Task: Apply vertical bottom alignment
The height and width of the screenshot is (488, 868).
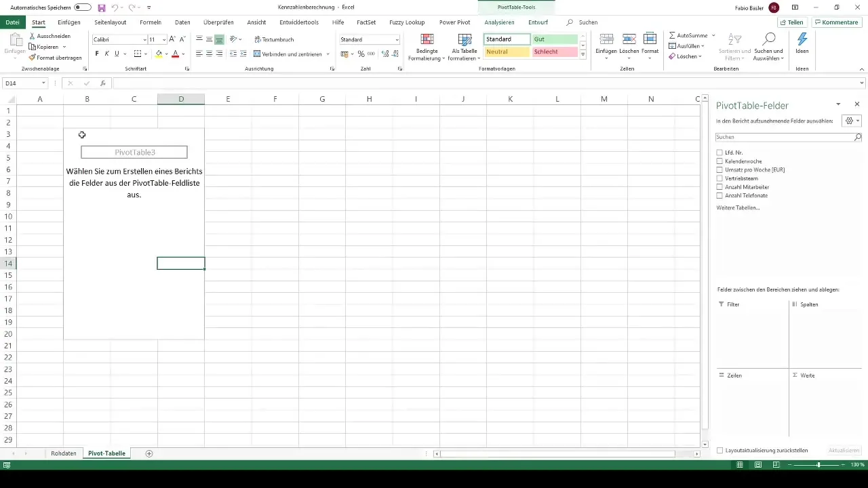Action: [219, 39]
